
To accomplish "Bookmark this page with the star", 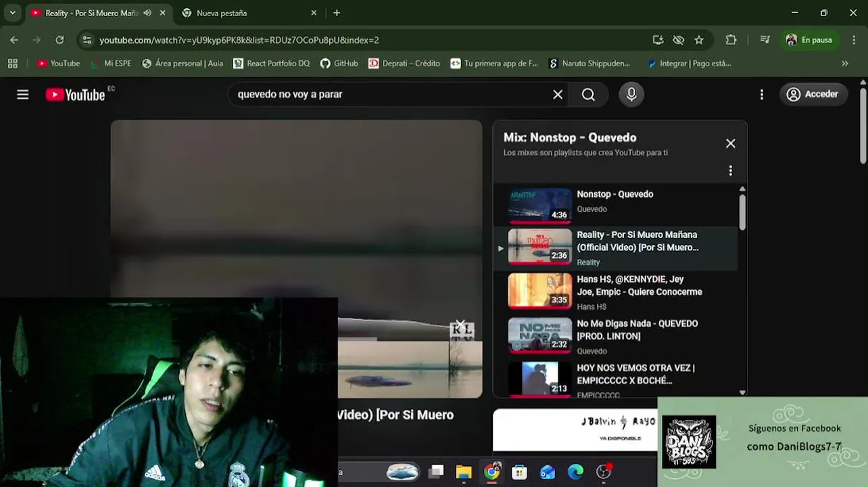I will click(x=699, y=40).
